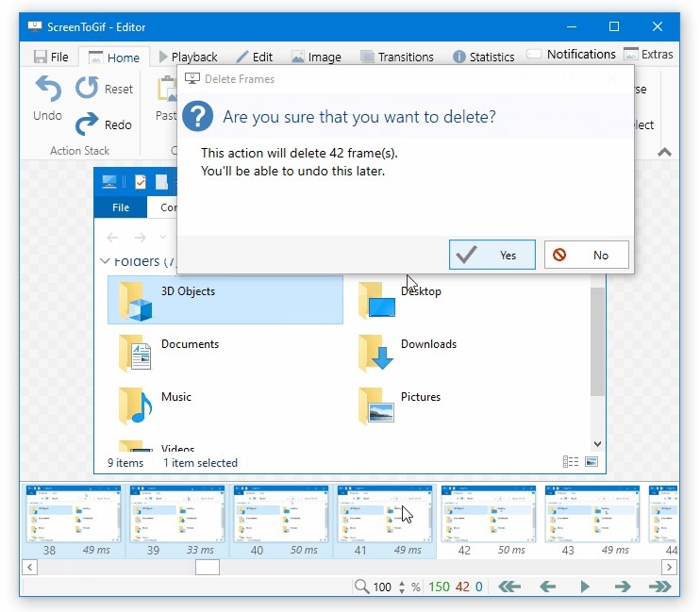Click the total frame count 150

tap(439, 587)
